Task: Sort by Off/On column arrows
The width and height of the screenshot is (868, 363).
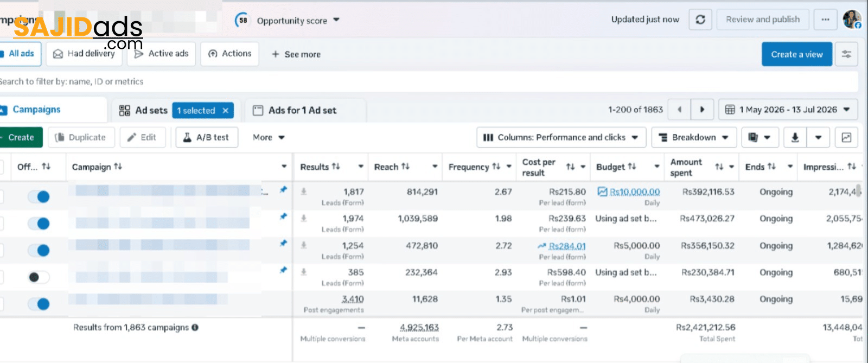Action: (46, 167)
